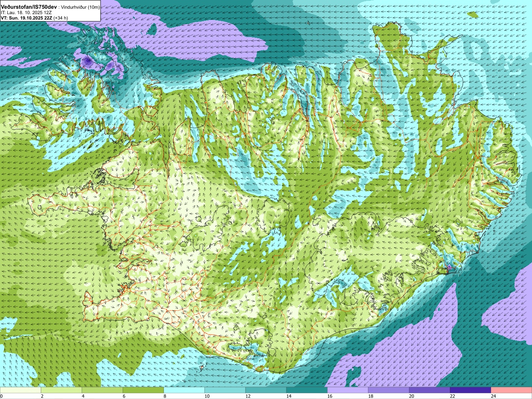Select the 14–16 dark teal legend swatch
This screenshot has width=532, height=399.
[x=307, y=390]
